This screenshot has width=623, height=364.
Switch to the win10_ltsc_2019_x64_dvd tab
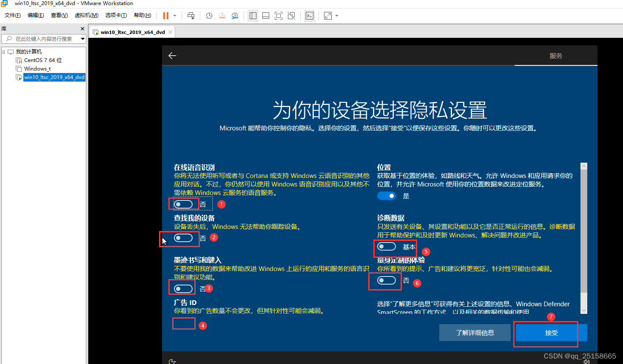(132, 32)
